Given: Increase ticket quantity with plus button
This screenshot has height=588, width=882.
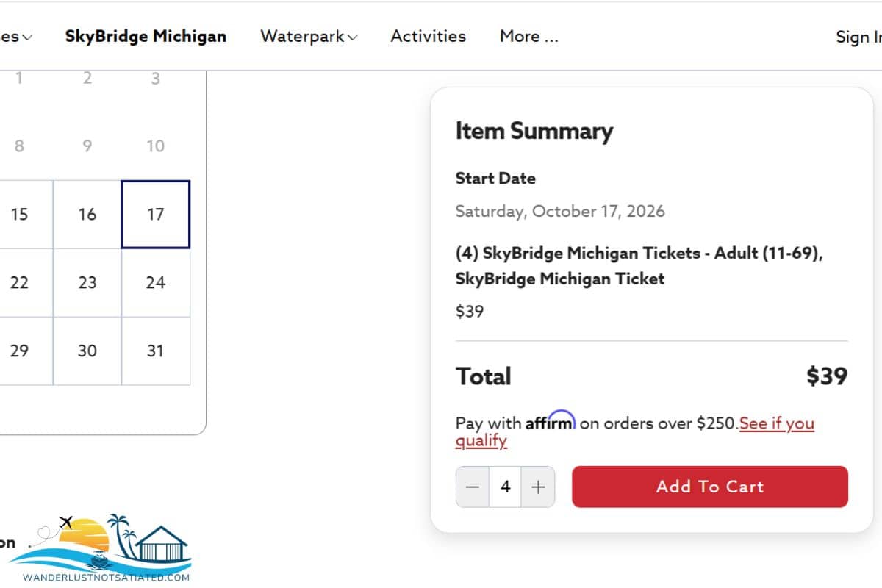Looking at the screenshot, I should [538, 487].
